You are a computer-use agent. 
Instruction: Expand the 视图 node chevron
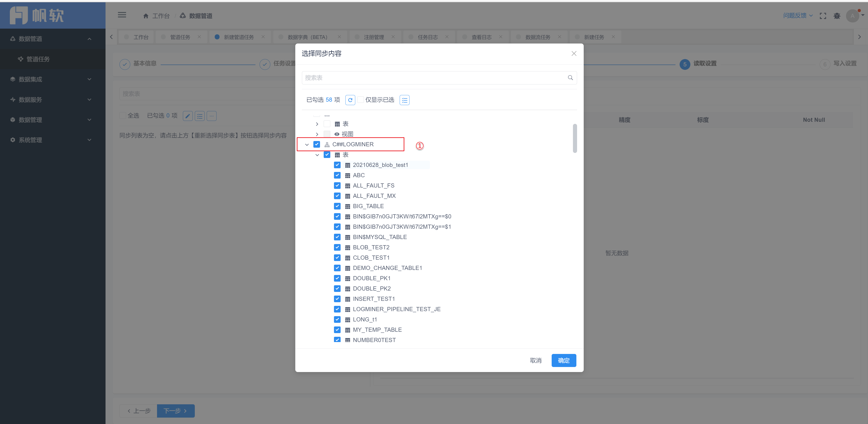[x=317, y=134]
